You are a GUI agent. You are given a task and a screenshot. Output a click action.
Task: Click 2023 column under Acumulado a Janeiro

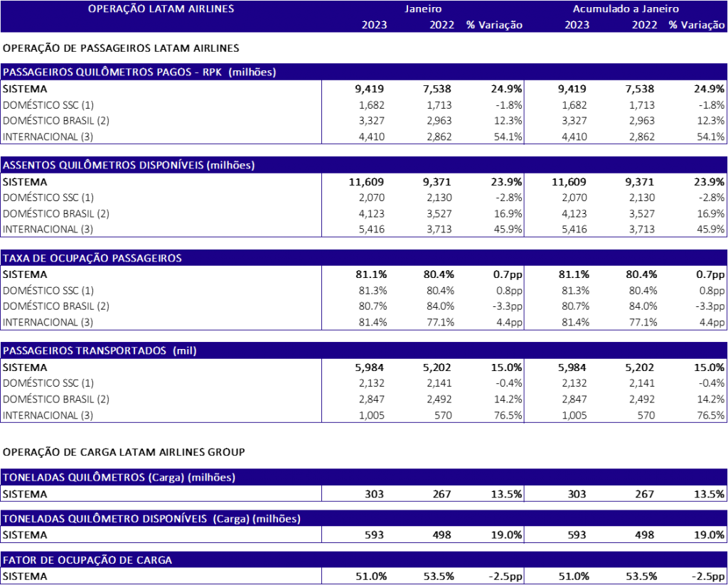577,25
